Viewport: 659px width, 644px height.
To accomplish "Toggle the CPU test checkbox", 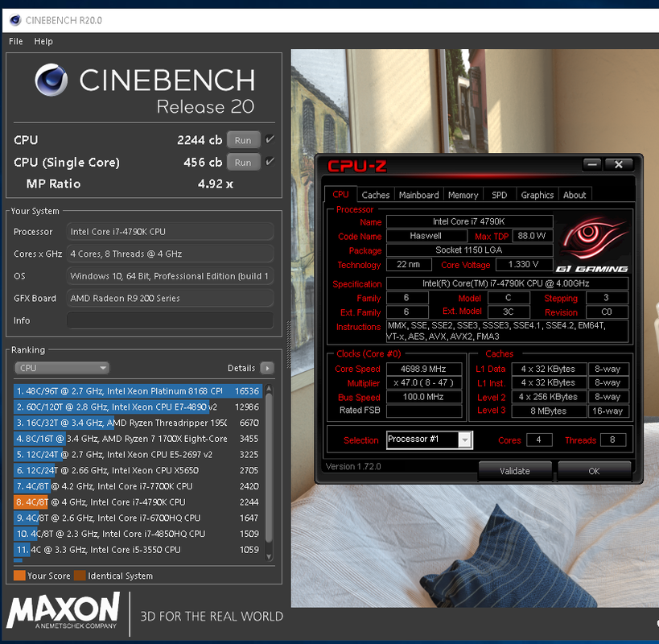I will 270,139.
